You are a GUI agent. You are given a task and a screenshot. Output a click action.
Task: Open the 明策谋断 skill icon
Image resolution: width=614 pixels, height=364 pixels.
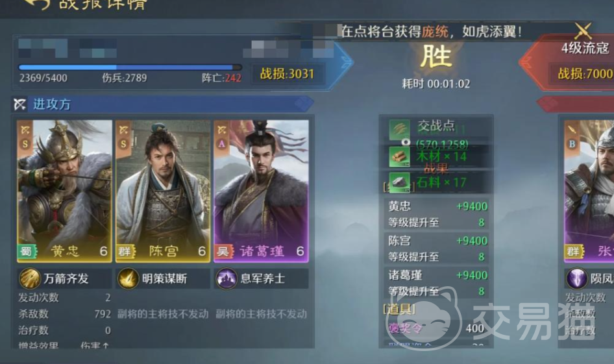(128, 278)
